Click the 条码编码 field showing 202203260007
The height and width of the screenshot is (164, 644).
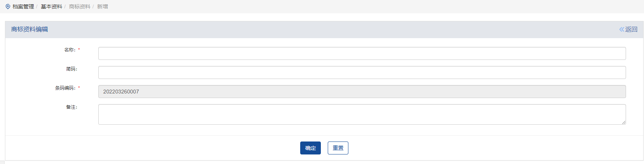point(362,92)
